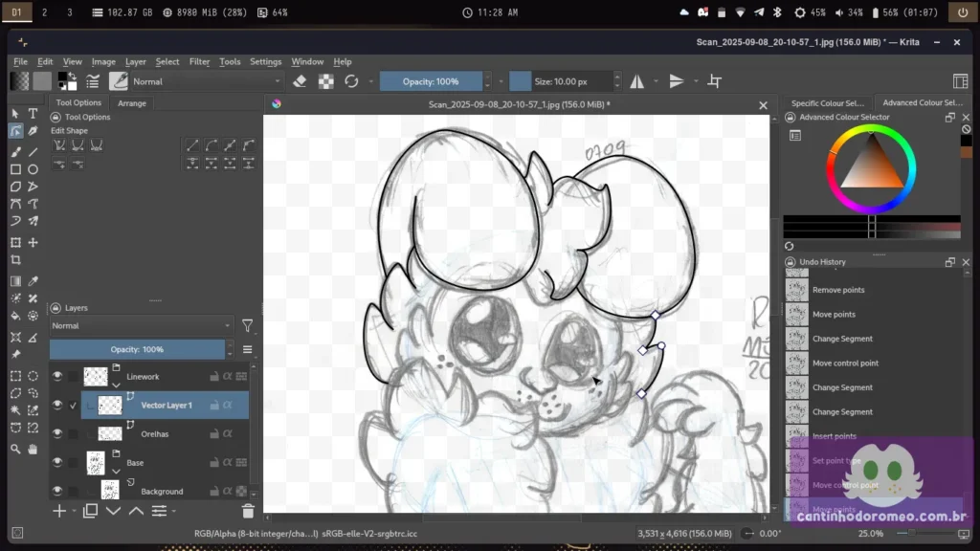Select the Edit Shapes tool

click(15, 131)
